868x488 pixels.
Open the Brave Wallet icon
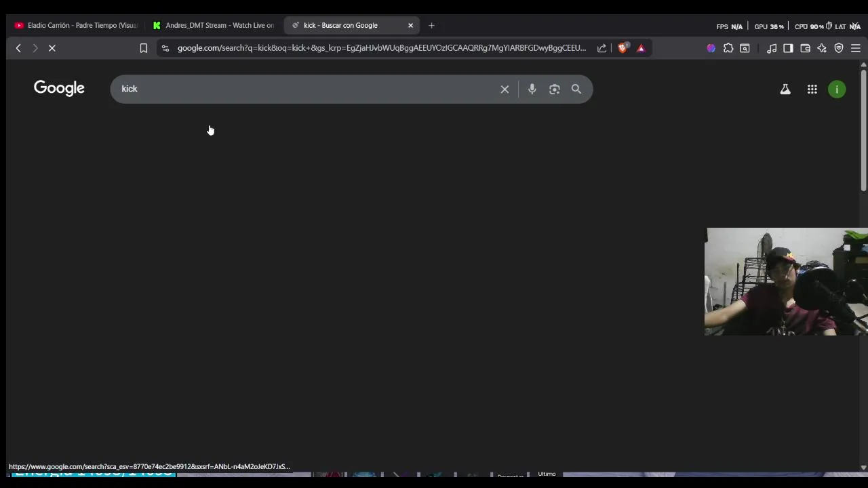click(x=806, y=48)
